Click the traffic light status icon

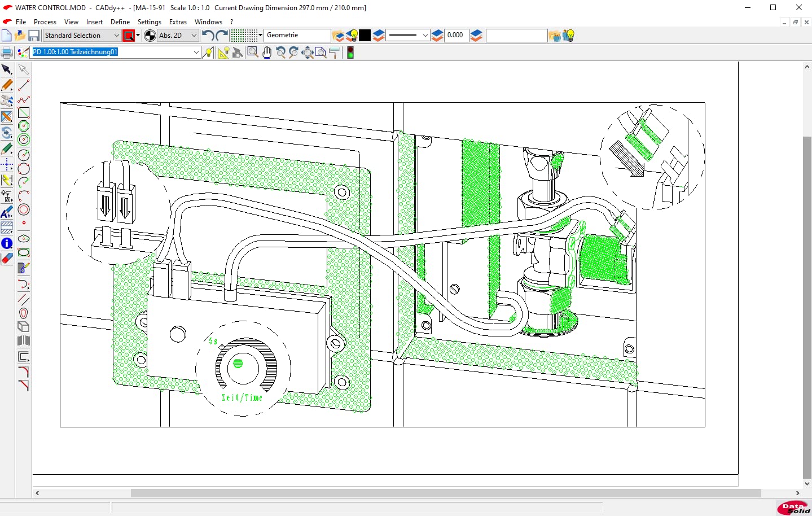pos(350,53)
